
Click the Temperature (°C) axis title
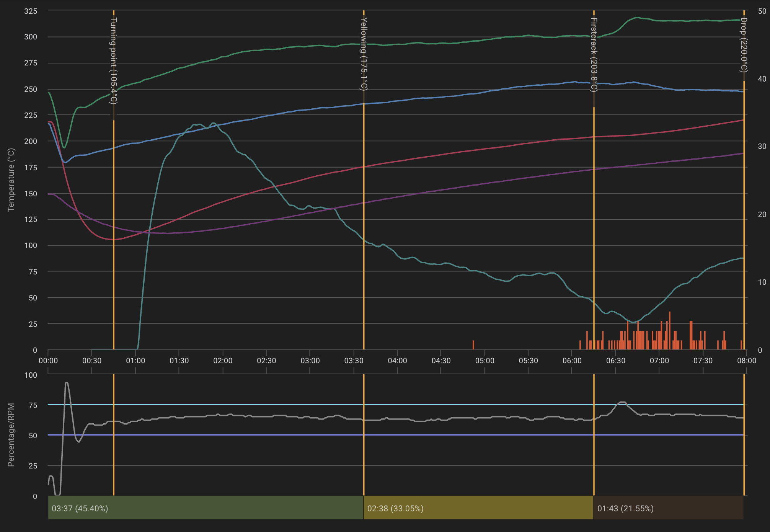tap(11, 180)
